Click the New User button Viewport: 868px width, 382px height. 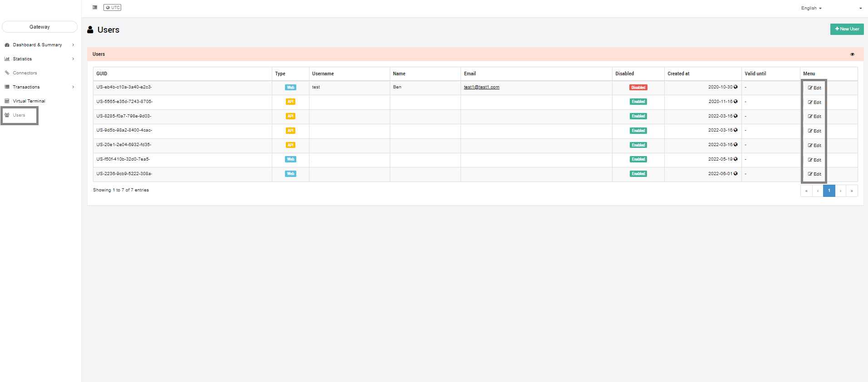(x=847, y=29)
